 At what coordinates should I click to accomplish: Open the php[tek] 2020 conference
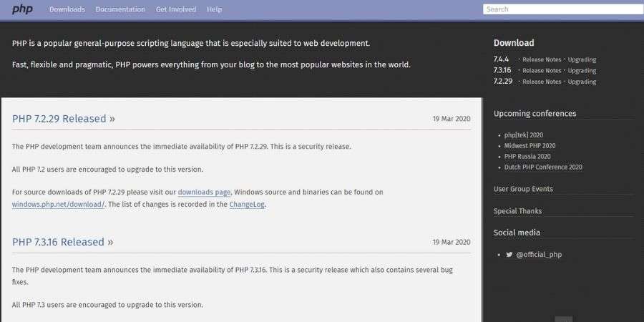(524, 135)
